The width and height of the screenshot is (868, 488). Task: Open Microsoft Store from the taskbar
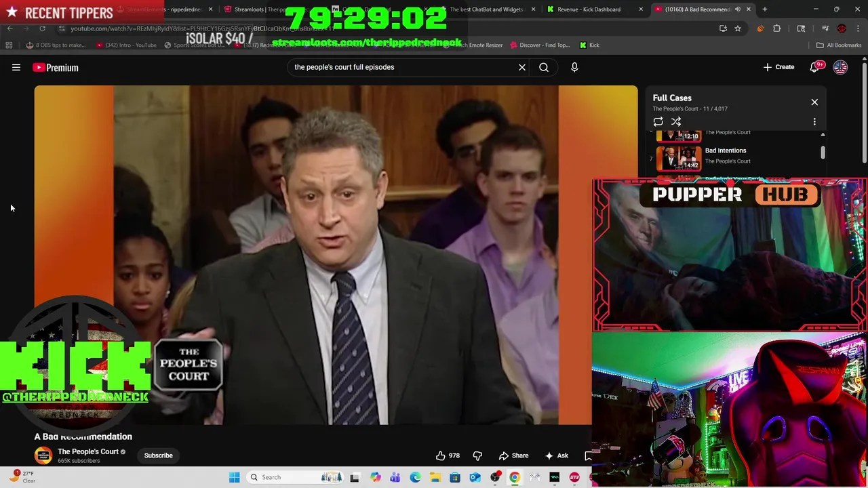click(455, 477)
